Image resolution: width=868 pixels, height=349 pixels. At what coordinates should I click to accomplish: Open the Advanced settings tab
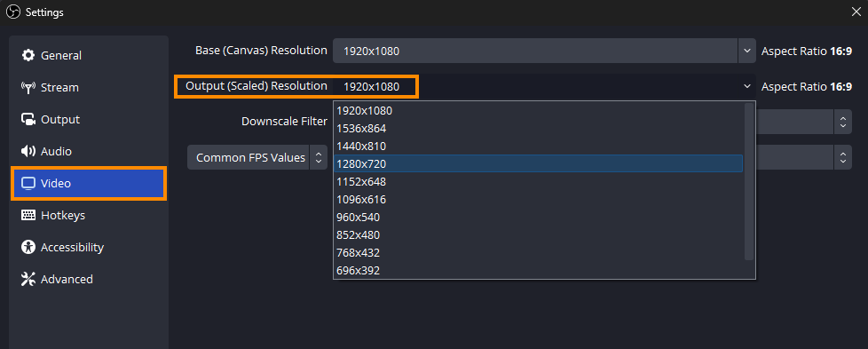(x=89, y=279)
